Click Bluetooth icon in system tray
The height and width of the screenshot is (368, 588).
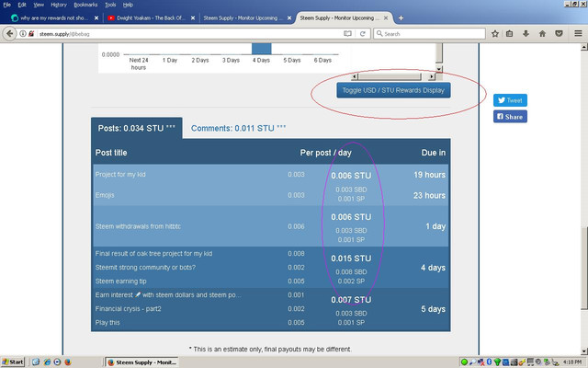pyautogui.click(x=489, y=362)
